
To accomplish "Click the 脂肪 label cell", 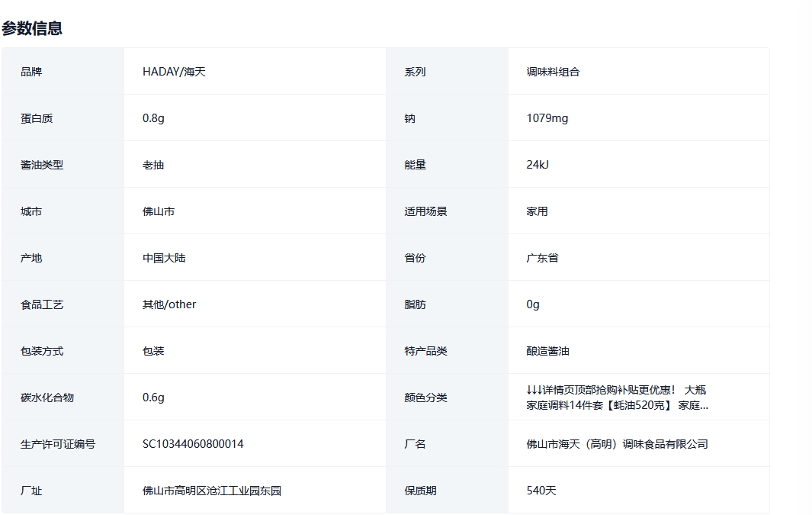I will 447,304.
